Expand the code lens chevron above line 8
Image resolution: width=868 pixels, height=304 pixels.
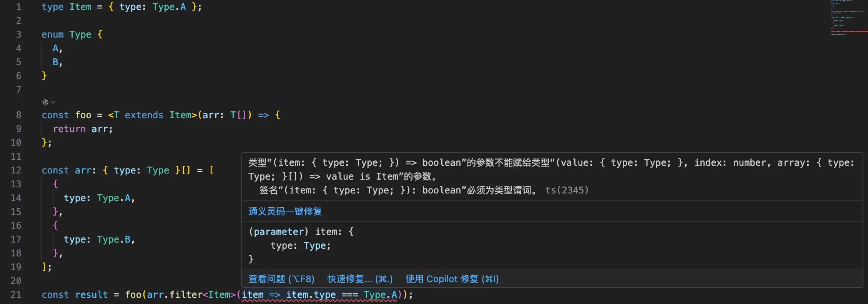point(53,102)
